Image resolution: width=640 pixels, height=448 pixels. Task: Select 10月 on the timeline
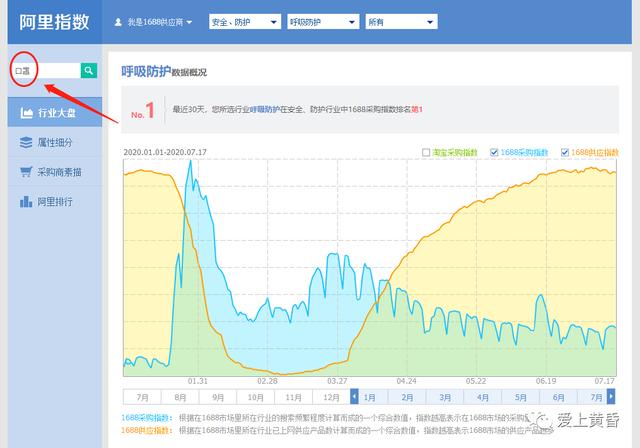click(256, 397)
